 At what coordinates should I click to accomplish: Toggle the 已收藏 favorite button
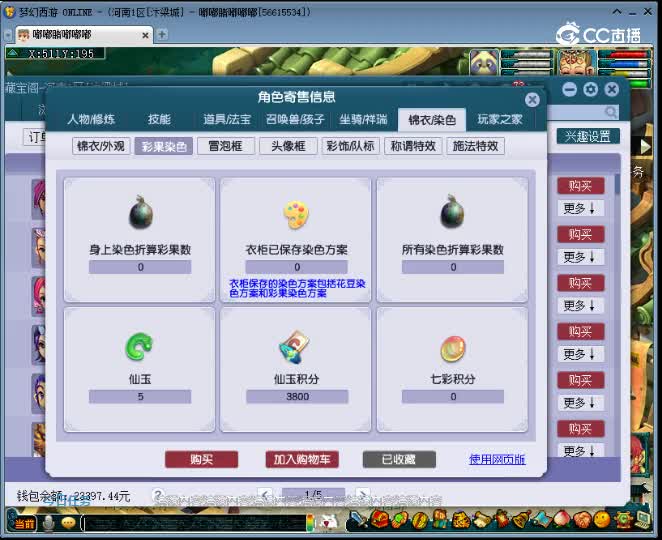(399, 459)
